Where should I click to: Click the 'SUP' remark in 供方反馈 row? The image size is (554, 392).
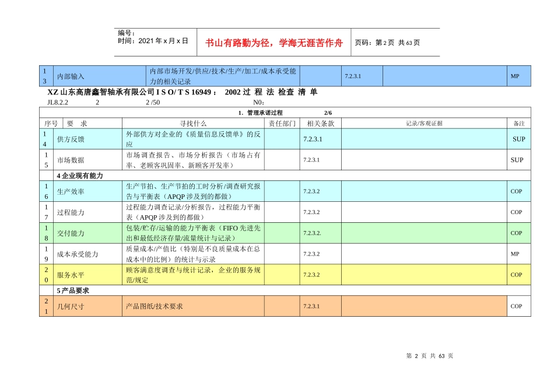[x=518, y=139]
